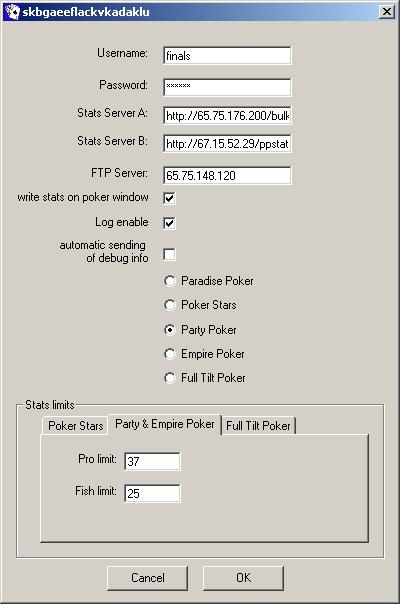Enable automatic sending of debug info

click(x=169, y=254)
